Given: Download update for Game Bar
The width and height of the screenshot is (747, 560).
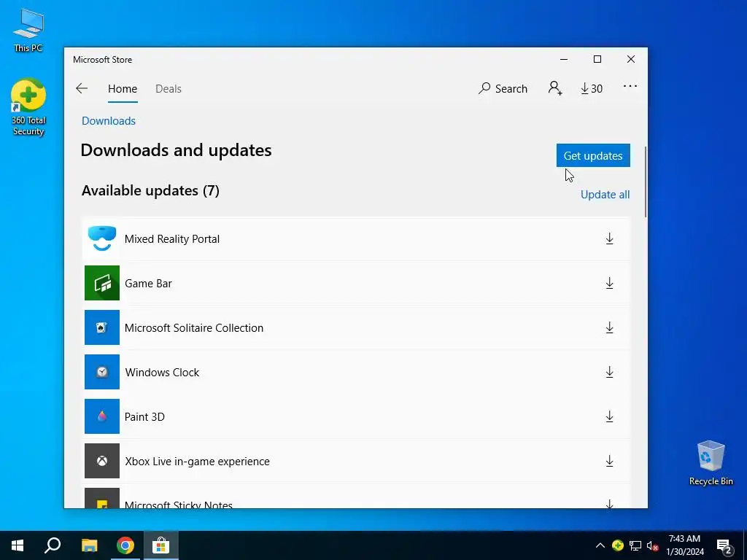Looking at the screenshot, I should (x=609, y=284).
